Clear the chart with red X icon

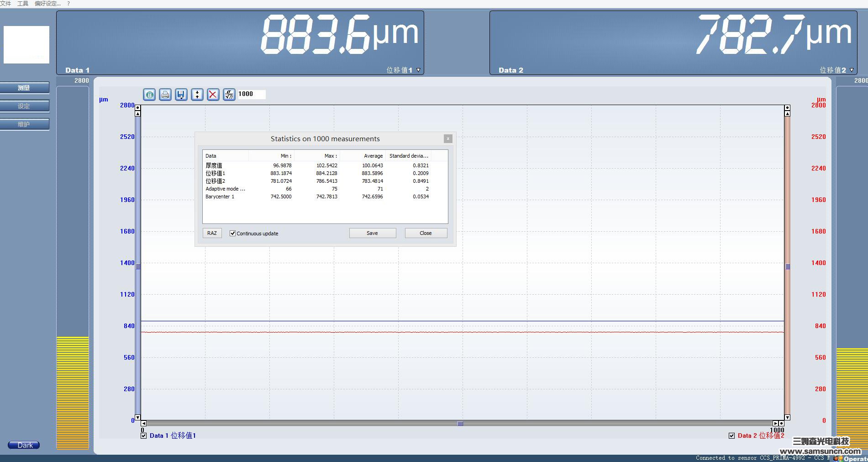(213, 95)
